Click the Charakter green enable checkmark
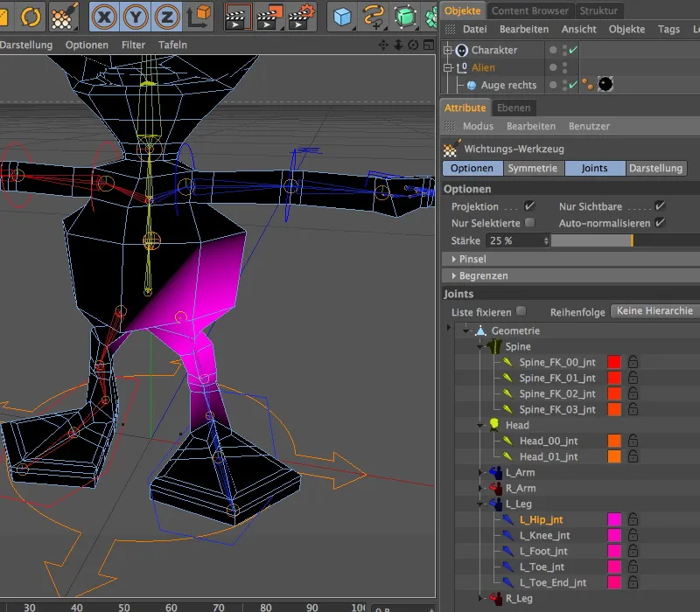The image size is (700, 612). pyautogui.click(x=573, y=50)
